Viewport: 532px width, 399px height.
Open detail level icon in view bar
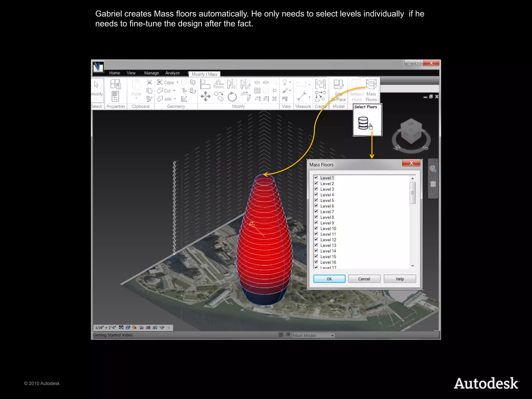[121, 327]
